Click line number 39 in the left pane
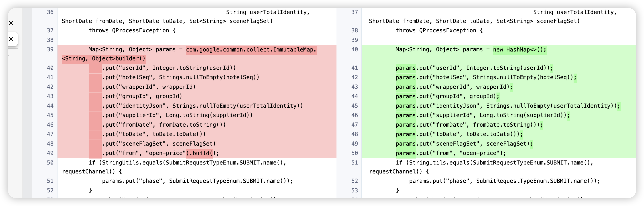644x206 pixels. click(50, 49)
